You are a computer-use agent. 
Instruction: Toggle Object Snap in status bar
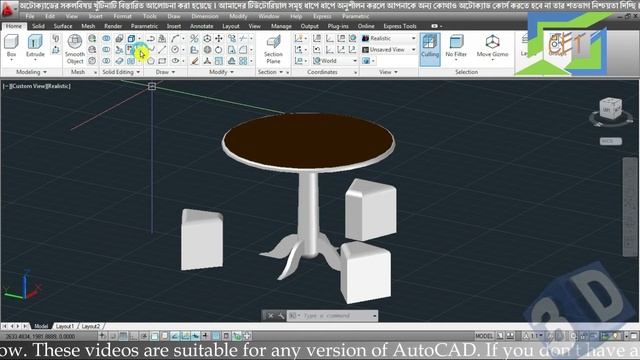coord(154,336)
